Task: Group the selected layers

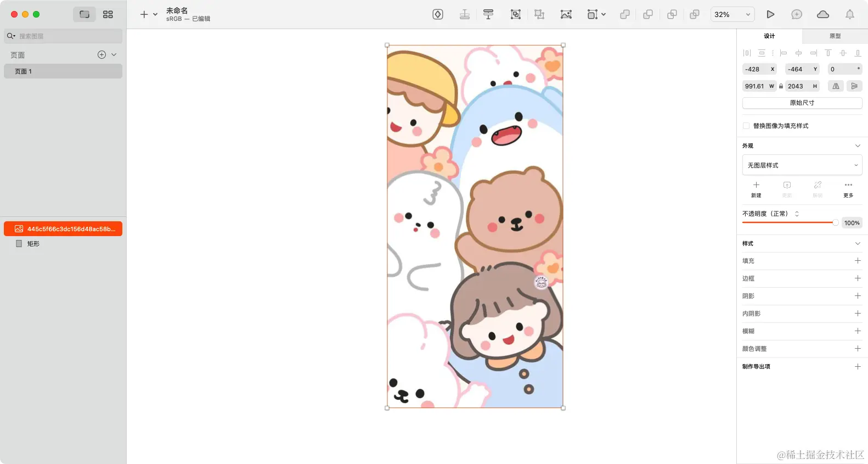Action: pos(516,14)
